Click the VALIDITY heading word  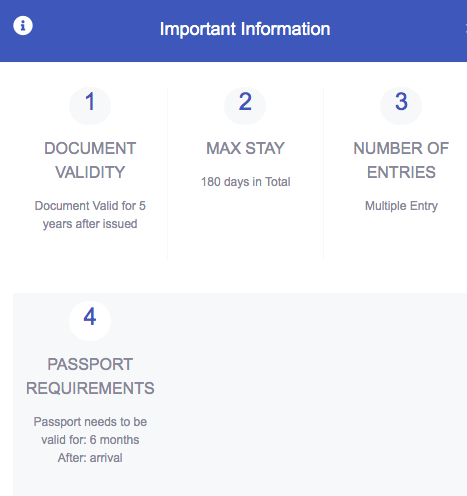coord(90,172)
